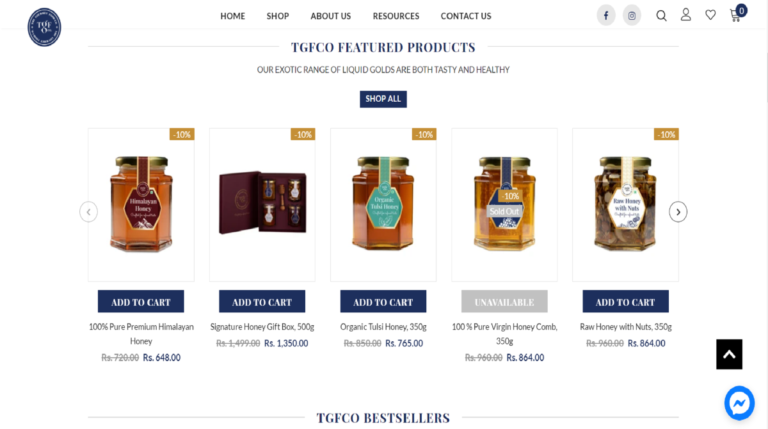Click the SHOP ALL button
This screenshot has height=429, width=768.
coord(383,99)
